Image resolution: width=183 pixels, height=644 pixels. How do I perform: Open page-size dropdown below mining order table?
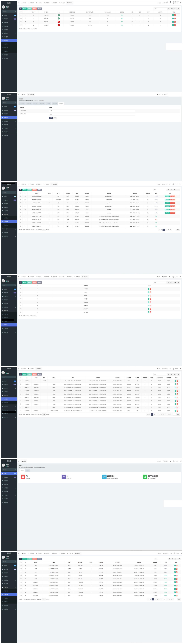tap(44, 599)
